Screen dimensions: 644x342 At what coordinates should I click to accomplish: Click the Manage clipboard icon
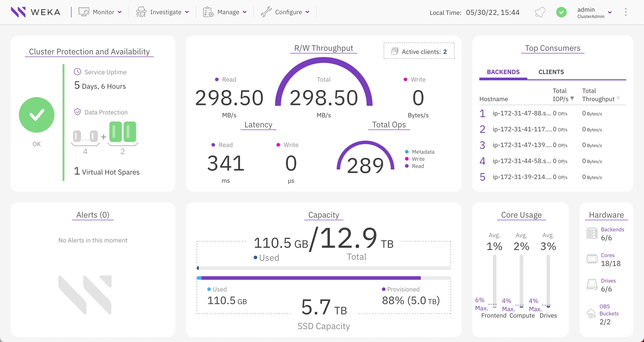click(207, 12)
